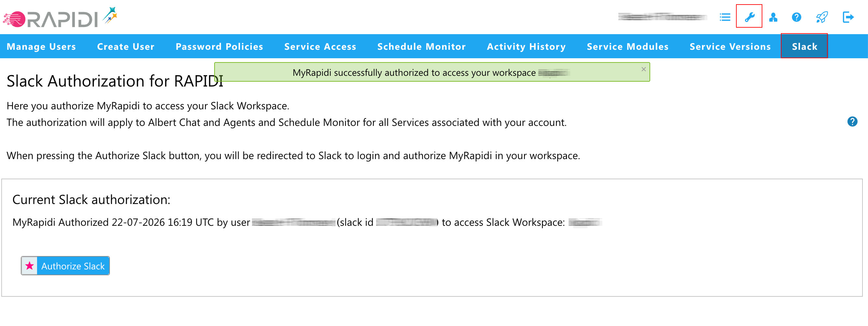Dismiss the green success notification
The height and width of the screenshot is (326, 868).
click(643, 69)
